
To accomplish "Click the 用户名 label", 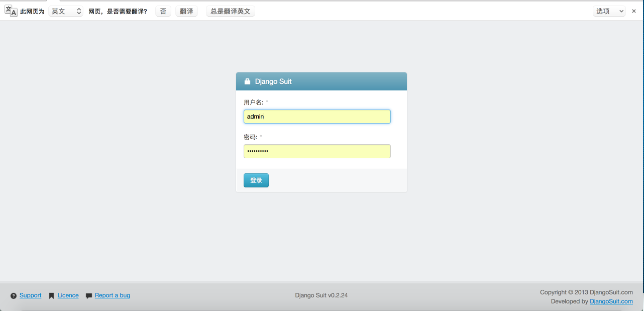I will (254, 102).
